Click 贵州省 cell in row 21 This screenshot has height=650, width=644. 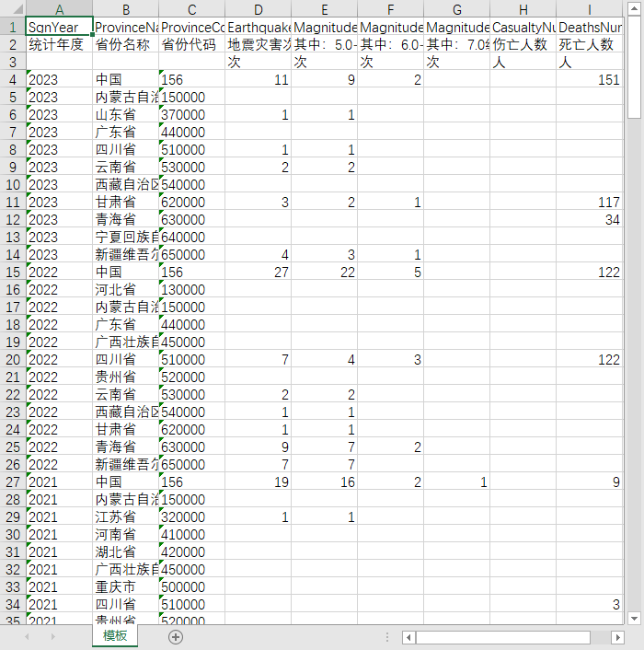pyautogui.click(x=125, y=377)
